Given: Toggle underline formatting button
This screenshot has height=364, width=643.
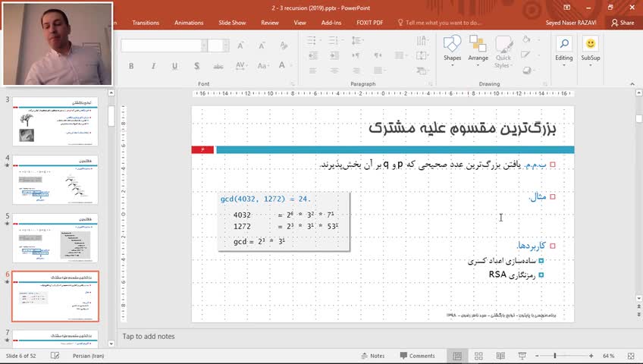Looking at the screenshot, I should [x=174, y=66].
